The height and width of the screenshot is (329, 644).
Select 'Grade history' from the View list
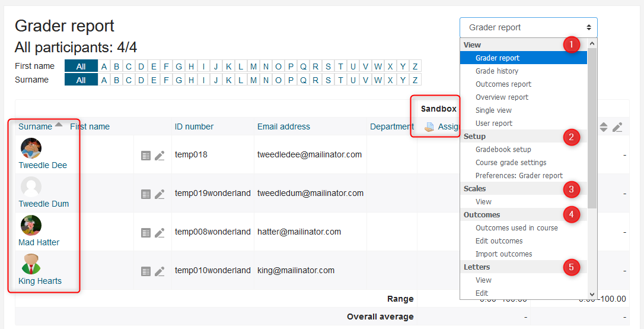click(x=497, y=71)
